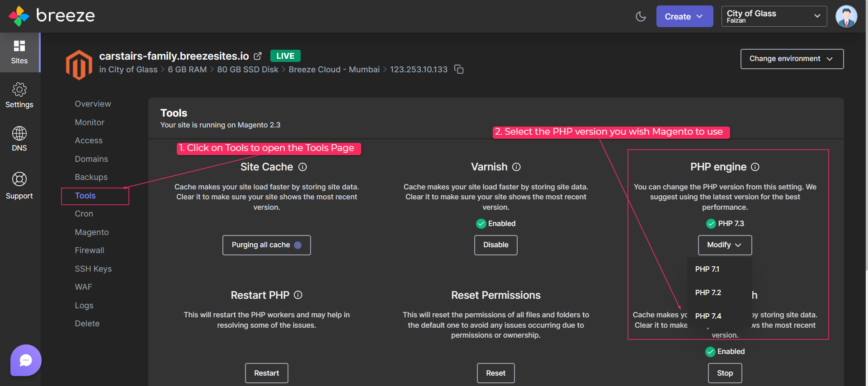Reset file permissions
This screenshot has width=868, height=386.
(x=495, y=373)
